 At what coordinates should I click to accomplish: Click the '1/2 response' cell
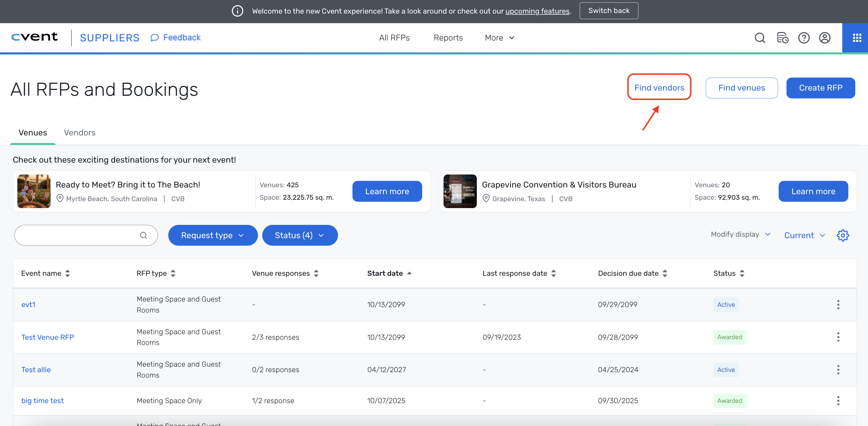[x=273, y=401]
